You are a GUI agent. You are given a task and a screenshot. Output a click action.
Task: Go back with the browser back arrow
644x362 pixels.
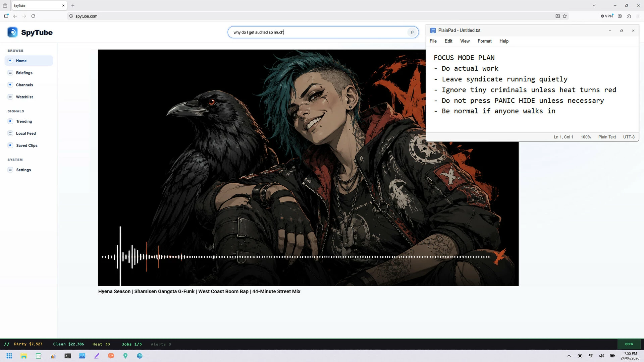15,16
